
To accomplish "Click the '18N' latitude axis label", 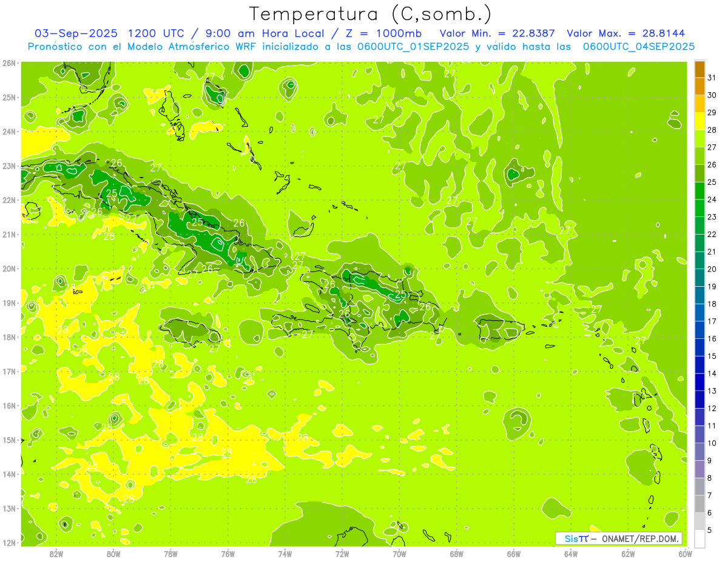I will pyautogui.click(x=9, y=337).
